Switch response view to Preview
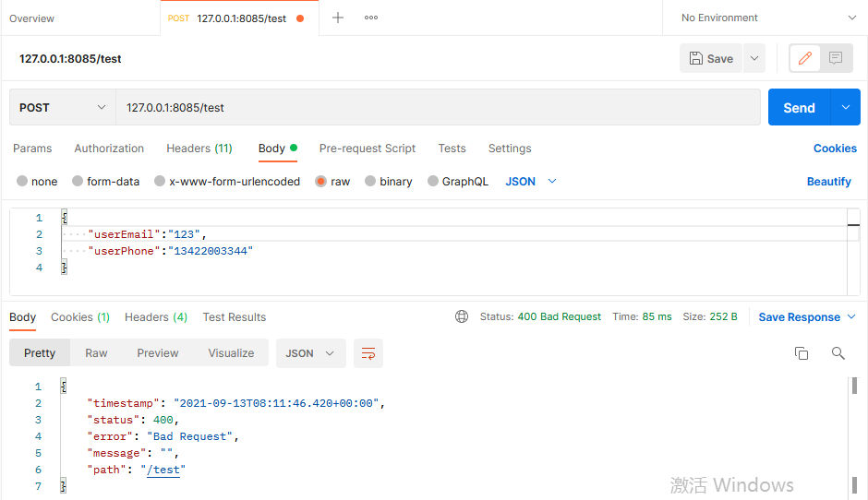 pos(158,353)
